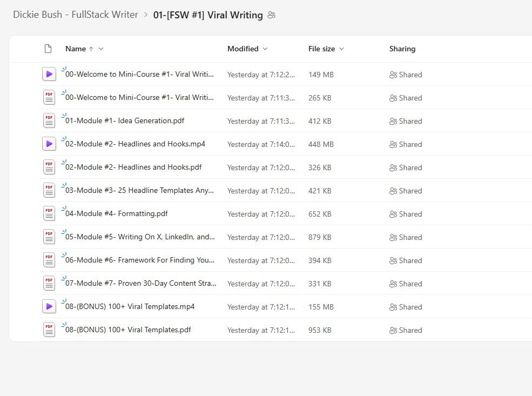This screenshot has width=532, height=396.
Task: Click Shared status for the 421 KB file
Action: 406,191
